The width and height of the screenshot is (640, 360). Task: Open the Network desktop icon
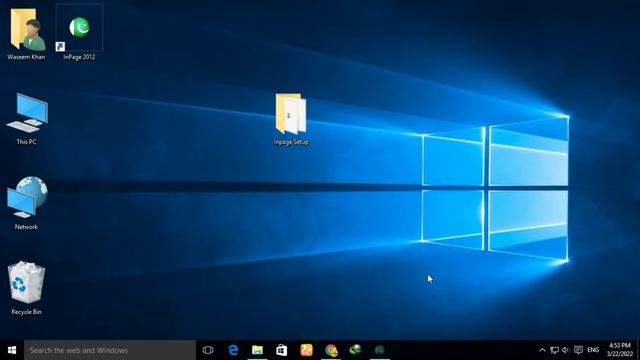coord(27,198)
